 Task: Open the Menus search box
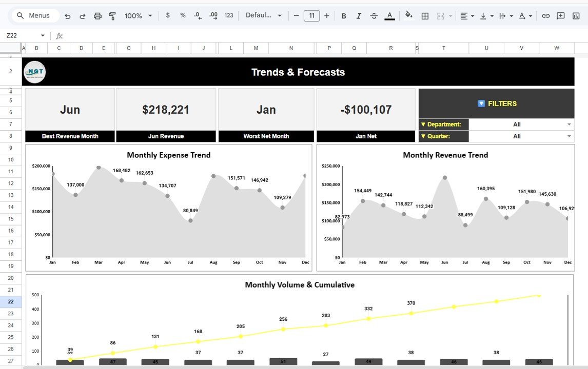(34, 16)
